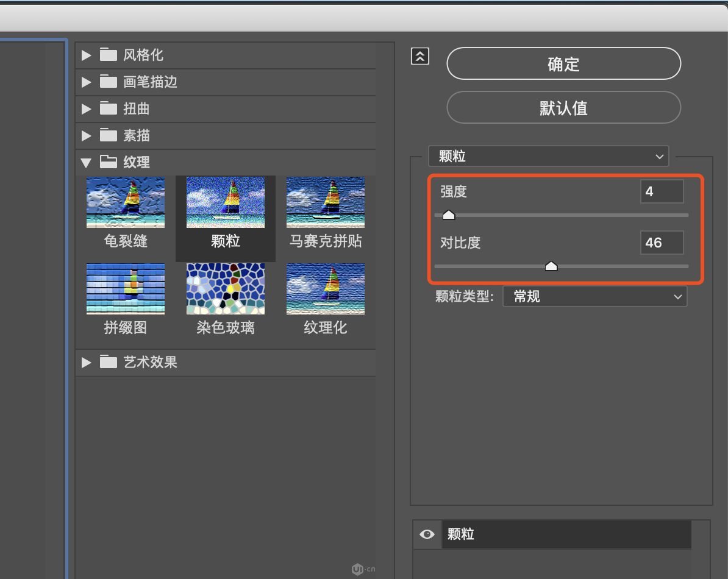728x579 pixels.
Task: Expand the 素描 filter folder
Action: [86, 136]
